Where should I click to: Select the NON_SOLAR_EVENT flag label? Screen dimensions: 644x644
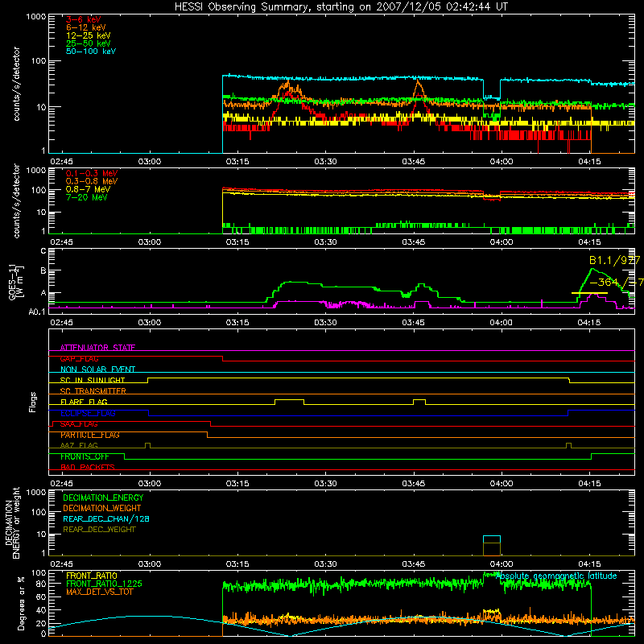click(x=97, y=369)
